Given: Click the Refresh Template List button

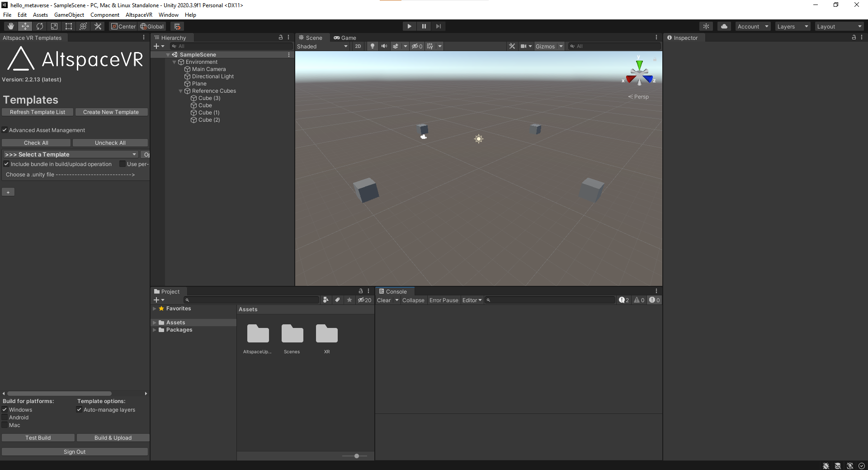Looking at the screenshot, I should (38, 112).
